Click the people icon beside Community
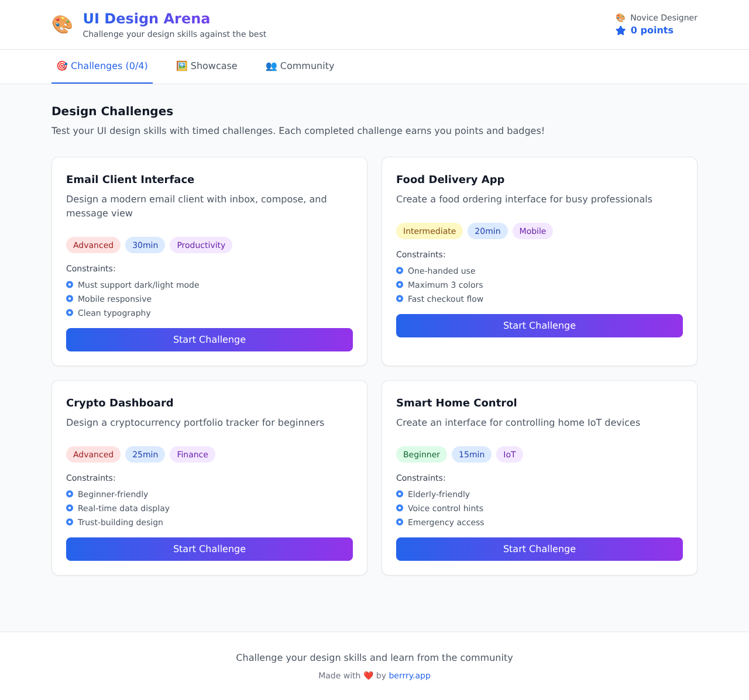 (x=270, y=66)
